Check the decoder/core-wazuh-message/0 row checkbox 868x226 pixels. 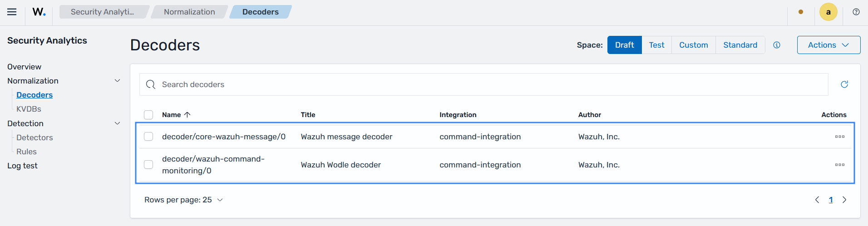pos(148,137)
